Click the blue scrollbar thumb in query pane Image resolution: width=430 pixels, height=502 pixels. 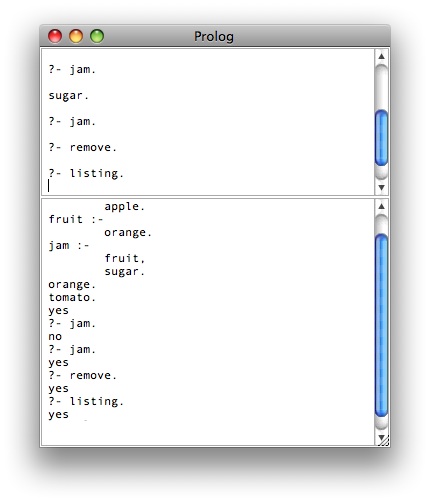click(x=382, y=138)
